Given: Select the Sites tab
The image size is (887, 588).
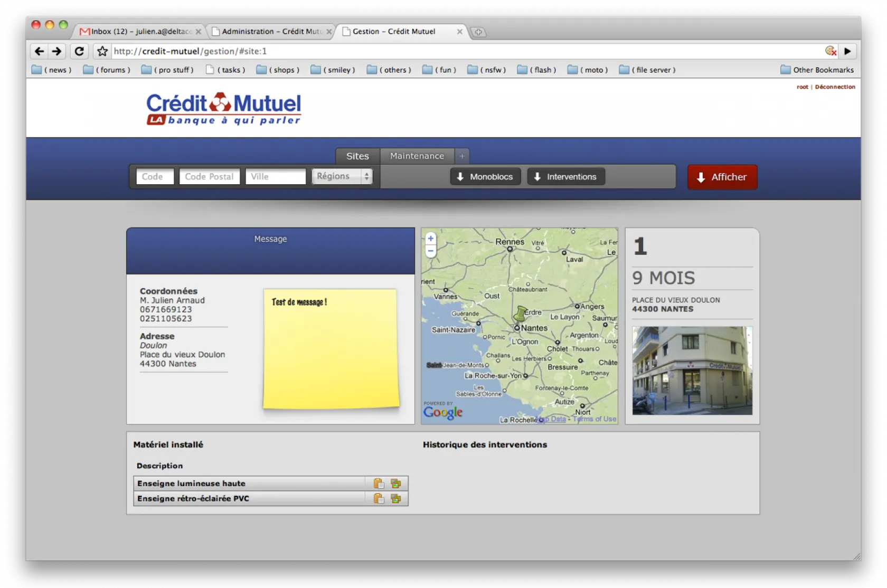Looking at the screenshot, I should pos(357,156).
